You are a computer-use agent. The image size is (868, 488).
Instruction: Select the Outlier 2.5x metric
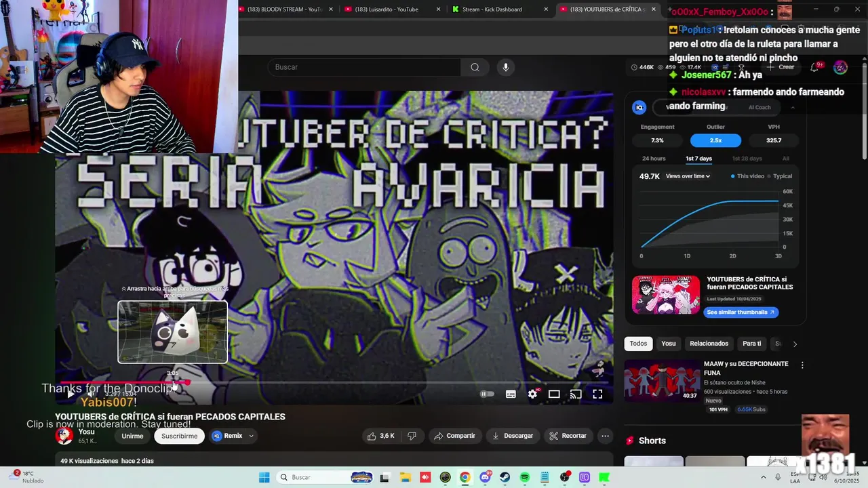click(715, 140)
